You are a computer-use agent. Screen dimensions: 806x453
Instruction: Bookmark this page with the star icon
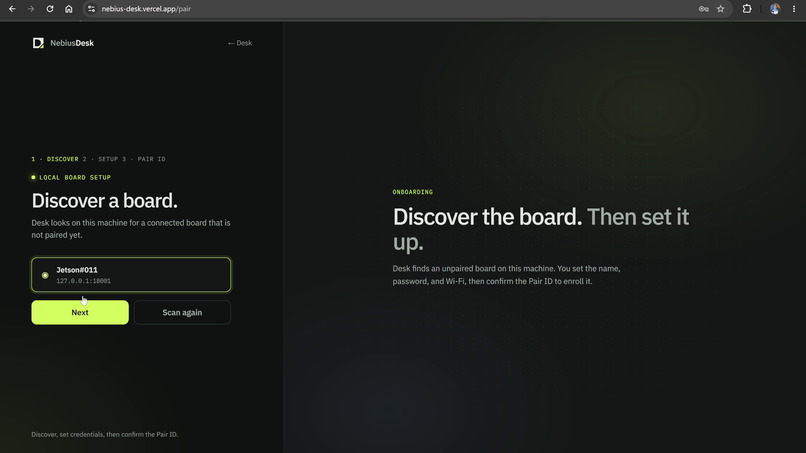tap(720, 9)
